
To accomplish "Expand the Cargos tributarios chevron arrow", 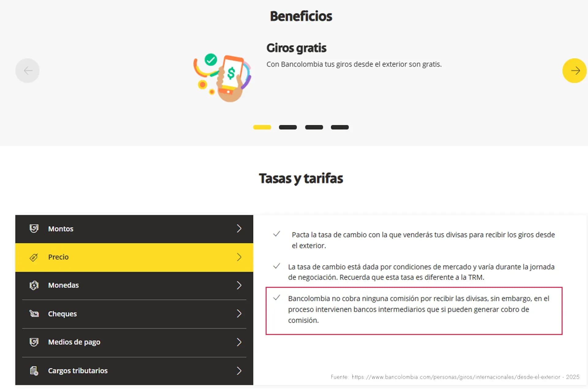I will [239, 371].
